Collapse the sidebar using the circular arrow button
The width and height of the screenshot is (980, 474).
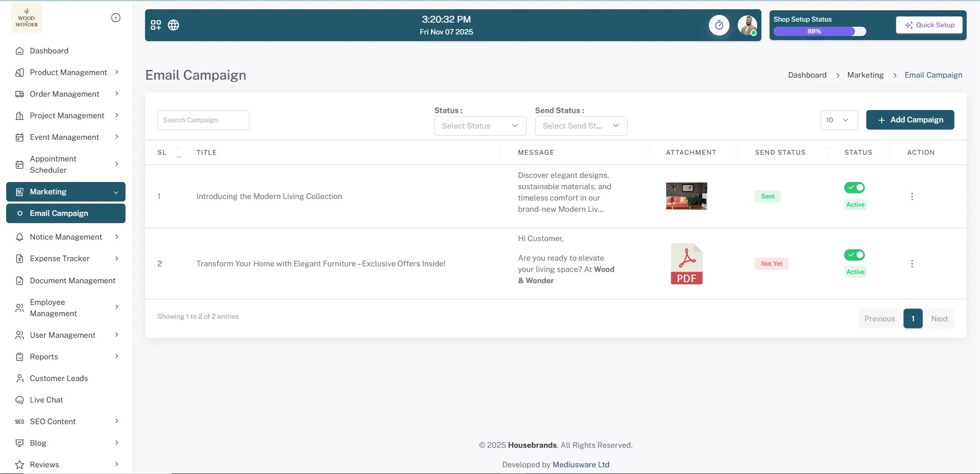point(115,17)
